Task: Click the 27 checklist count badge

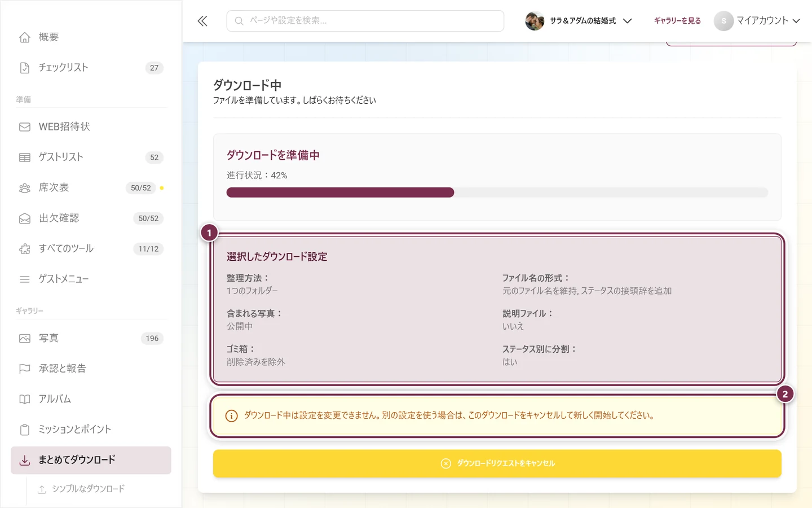Action: point(155,68)
